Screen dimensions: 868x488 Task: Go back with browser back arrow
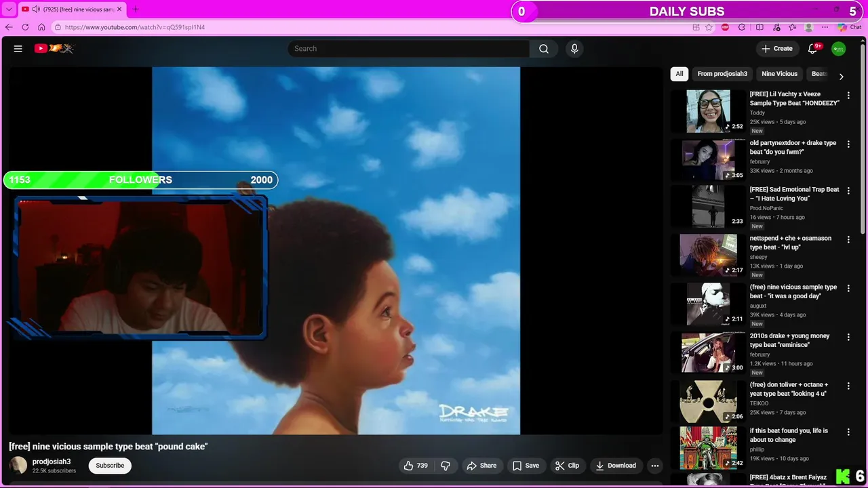pos(9,27)
